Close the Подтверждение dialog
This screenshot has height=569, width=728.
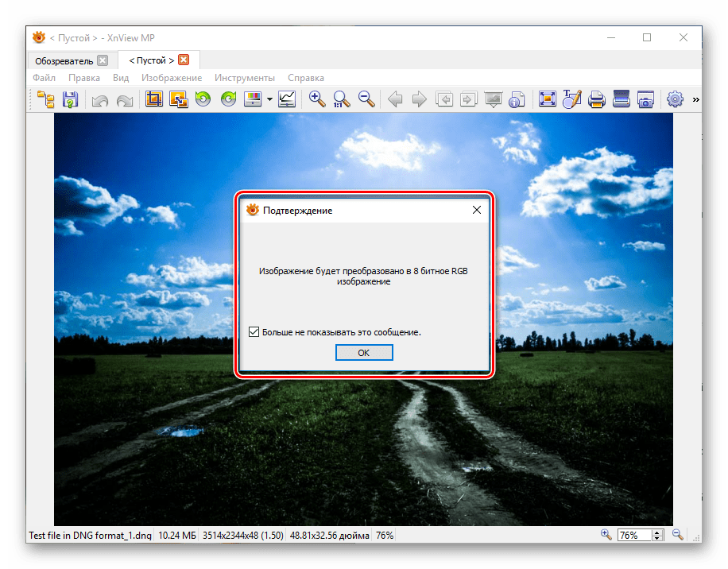click(x=476, y=211)
